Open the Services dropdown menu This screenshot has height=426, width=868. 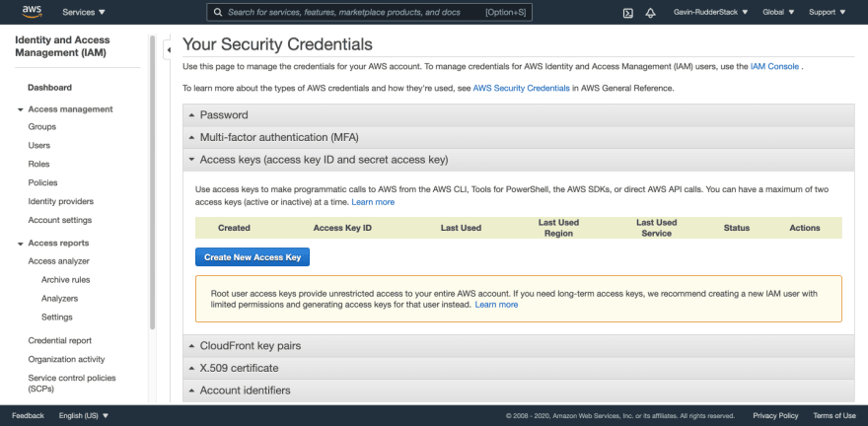[x=84, y=13]
